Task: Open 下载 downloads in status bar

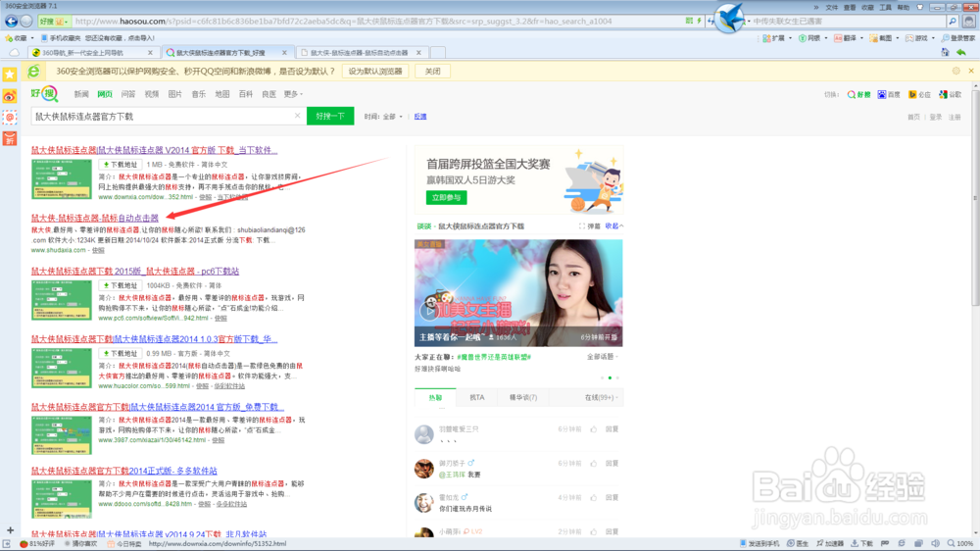Action: tap(861, 543)
